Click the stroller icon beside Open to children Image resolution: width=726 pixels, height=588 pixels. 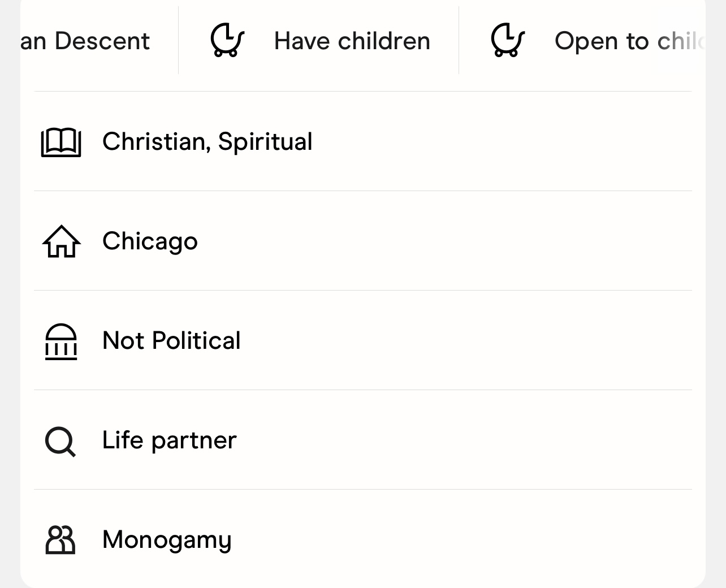click(x=508, y=40)
